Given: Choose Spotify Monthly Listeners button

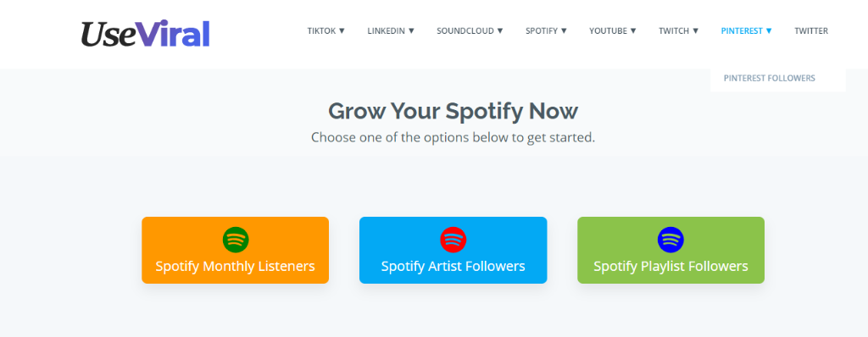Looking at the screenshot, I should tap(236, 250).
